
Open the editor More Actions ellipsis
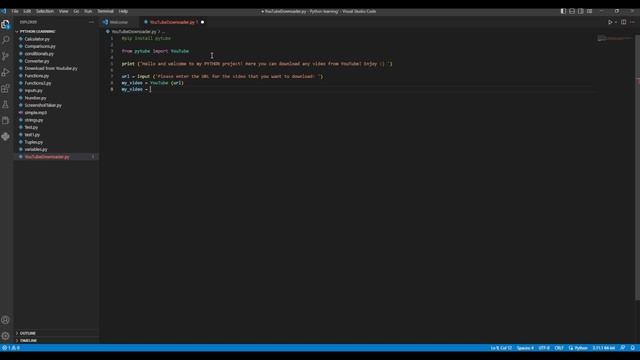coord(633,22)
